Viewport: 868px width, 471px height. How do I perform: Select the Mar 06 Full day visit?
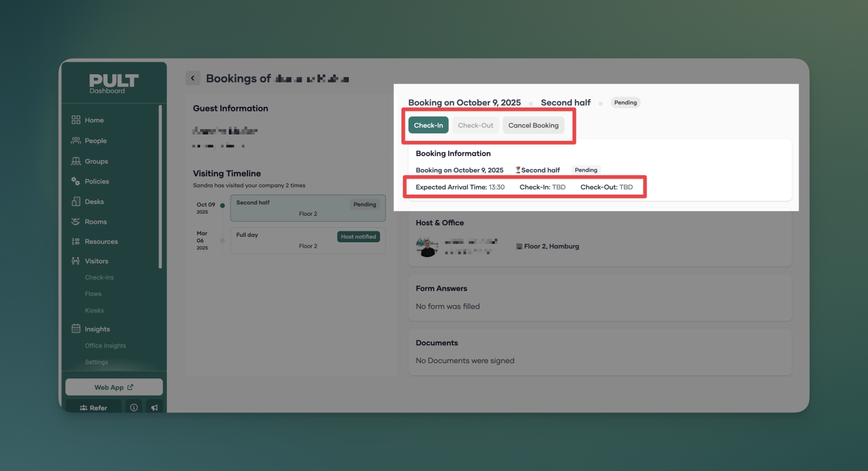click(308, 240)
